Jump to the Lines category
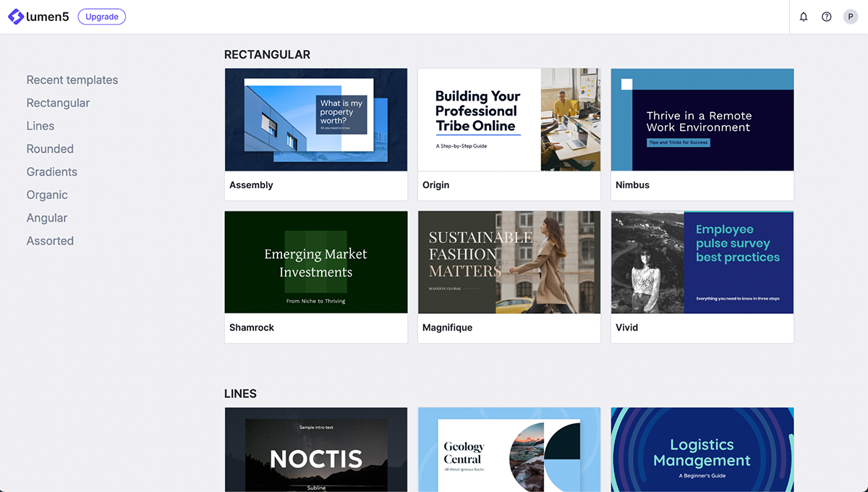The image size is (868, 492). click(x=41, y=126)
